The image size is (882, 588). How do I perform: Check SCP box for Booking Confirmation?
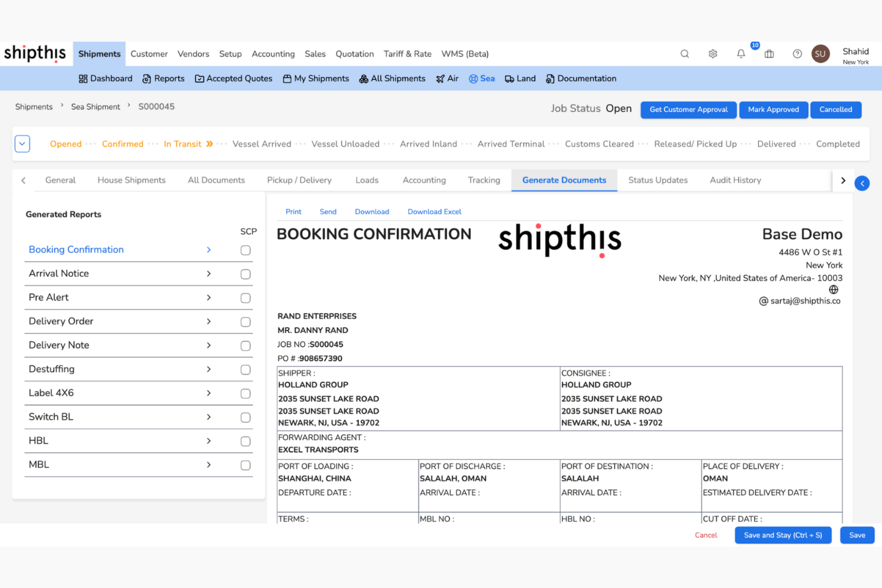246,250
